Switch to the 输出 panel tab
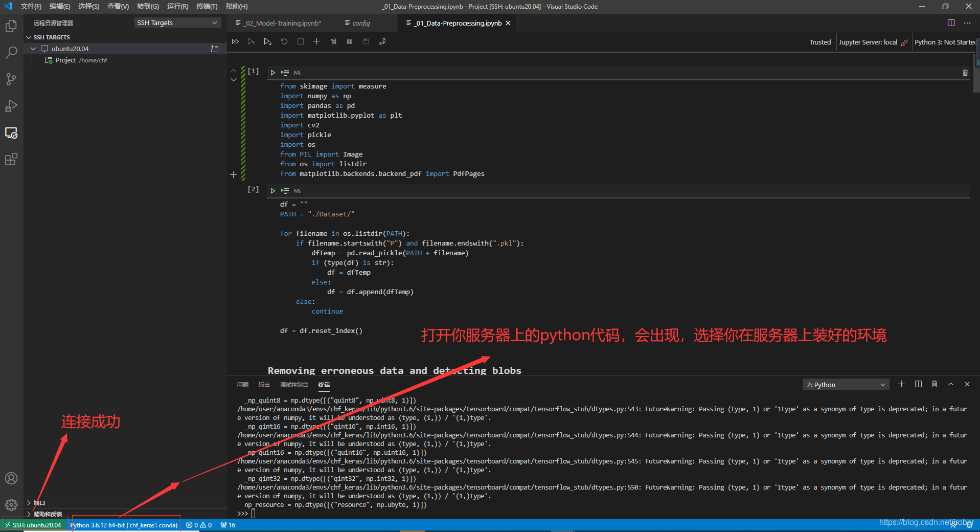980x532 pixels. click(x=264, y=385)
